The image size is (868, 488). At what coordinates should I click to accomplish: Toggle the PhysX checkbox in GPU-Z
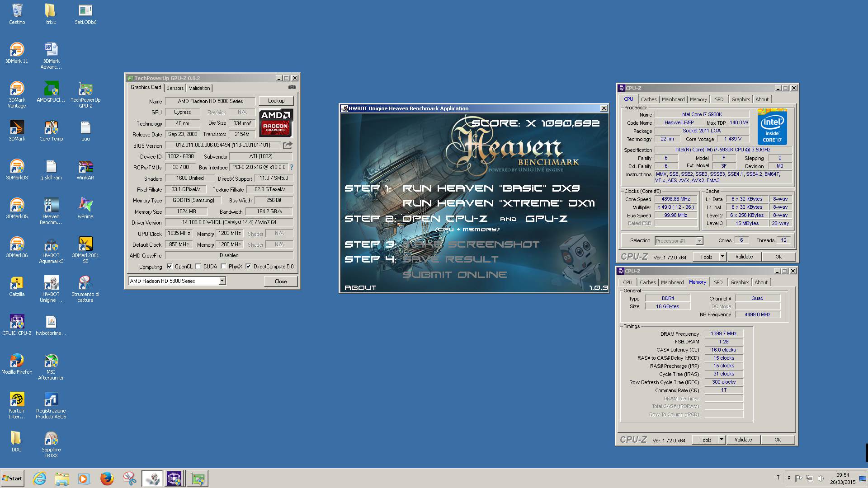tap(223, 267)
